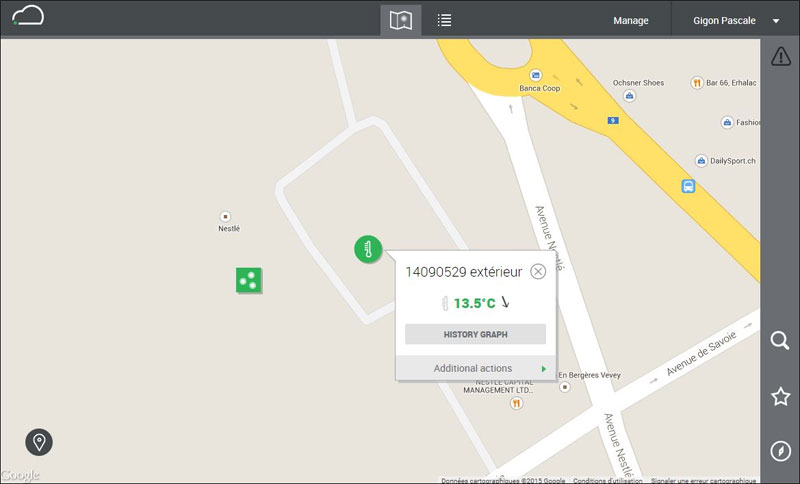Click the Banca Coop map marker
This screenshot has width=800, height=484.
coord(535,75)
